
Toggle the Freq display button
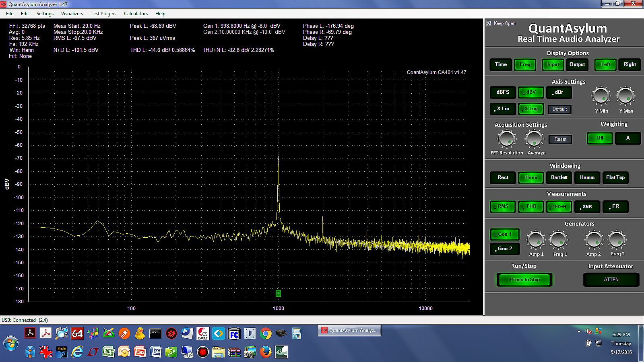tap(525, 64)
